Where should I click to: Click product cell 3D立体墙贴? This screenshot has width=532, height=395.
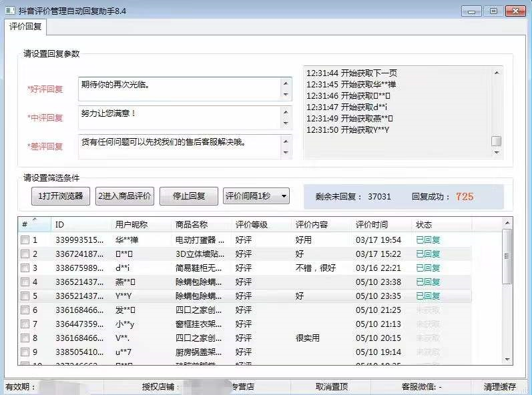pos(200,254)
